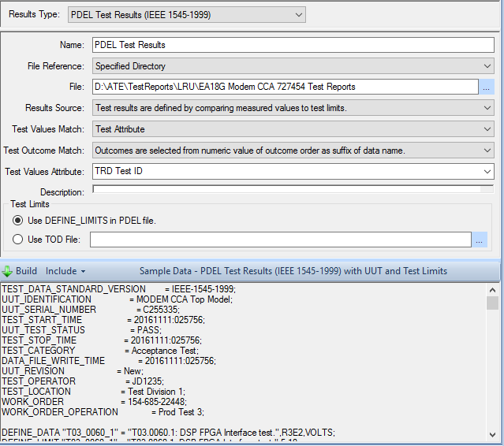This screenshot has width=504, height=446.
Task: Click the TEST_CATEGORY Acceptance Test line
Action: (x=100, y=351)
